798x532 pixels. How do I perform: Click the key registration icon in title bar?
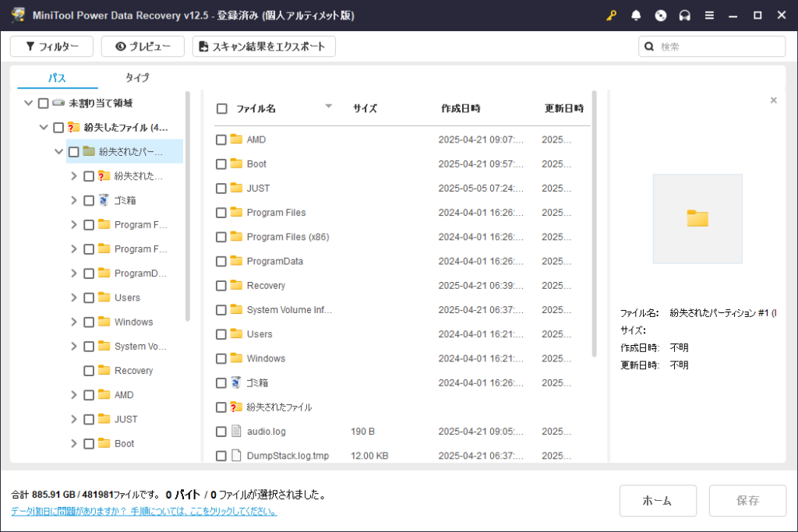[x=611, y=16]
